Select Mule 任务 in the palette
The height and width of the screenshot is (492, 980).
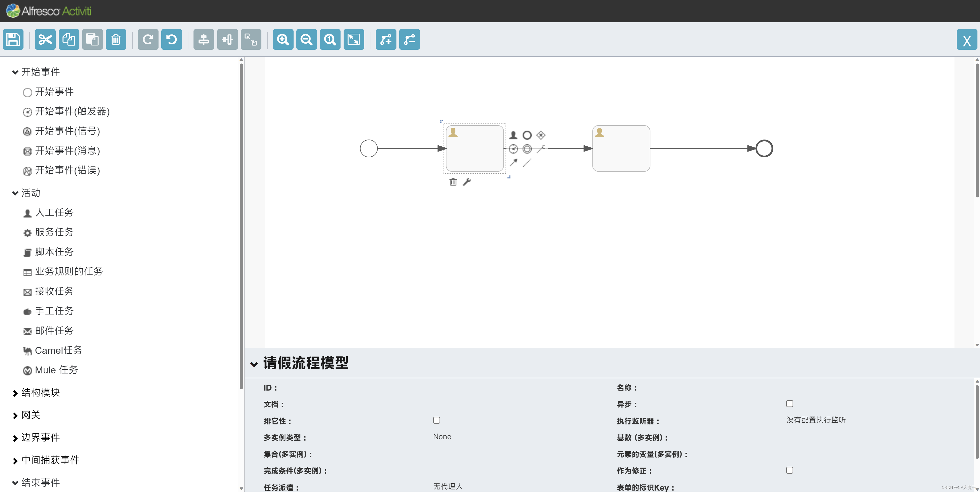(x=51, y=370)
